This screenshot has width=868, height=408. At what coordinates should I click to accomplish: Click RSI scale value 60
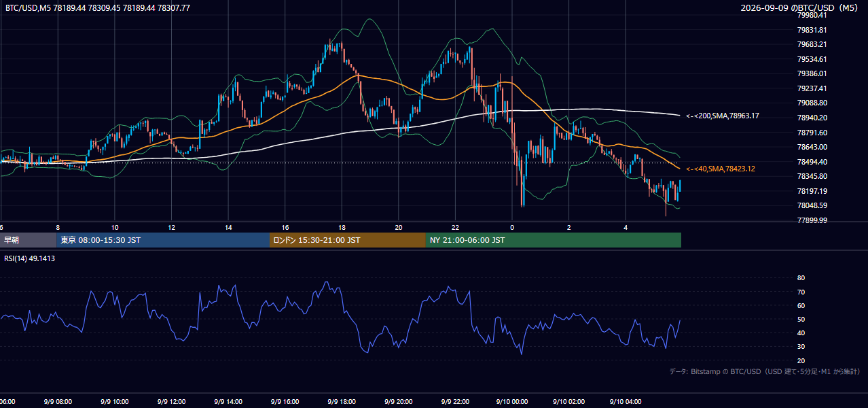(801, 305)
